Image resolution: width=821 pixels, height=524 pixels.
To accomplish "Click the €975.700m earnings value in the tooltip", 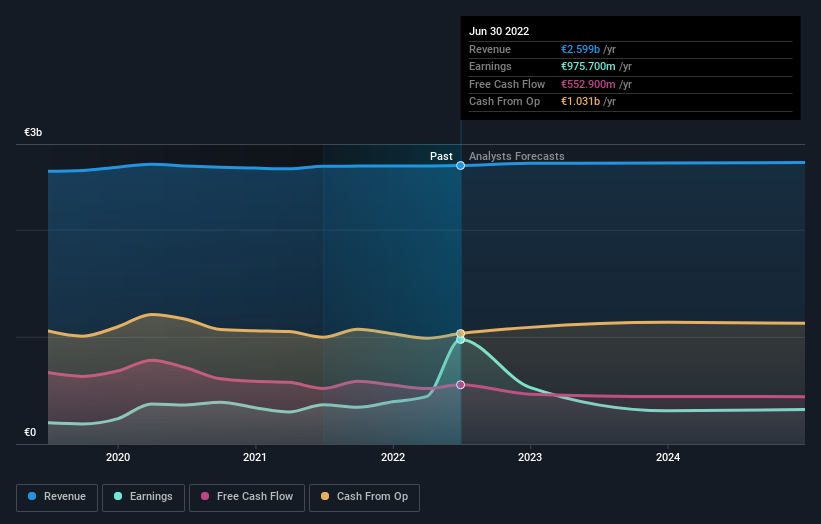I will tap(588, 66).
